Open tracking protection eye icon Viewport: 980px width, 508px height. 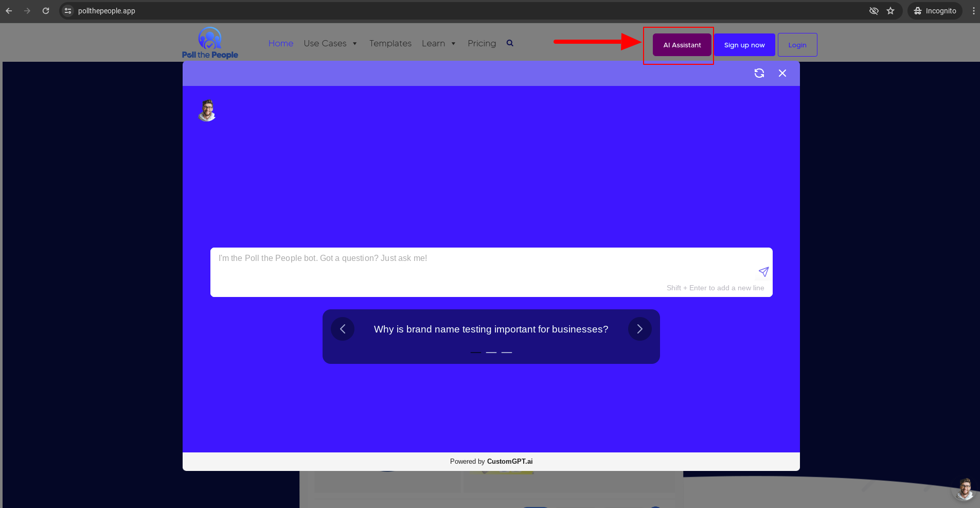[874, 11]
